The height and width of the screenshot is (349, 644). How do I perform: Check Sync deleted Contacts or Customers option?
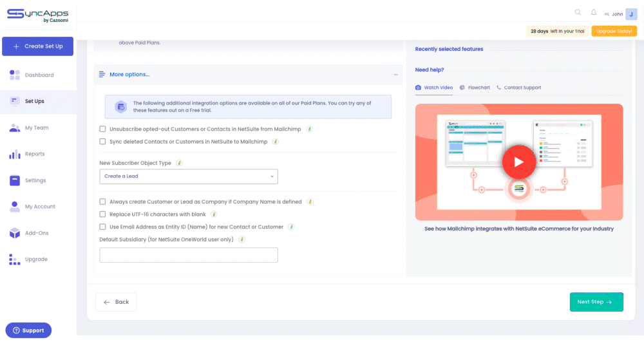click(x=102, y=142)
